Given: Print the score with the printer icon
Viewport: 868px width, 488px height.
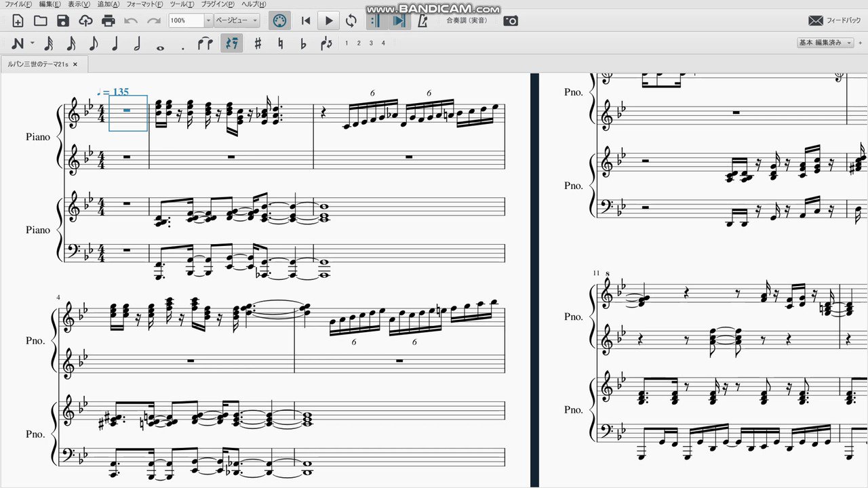Looking at the screenshot, I should coord(108,20).
